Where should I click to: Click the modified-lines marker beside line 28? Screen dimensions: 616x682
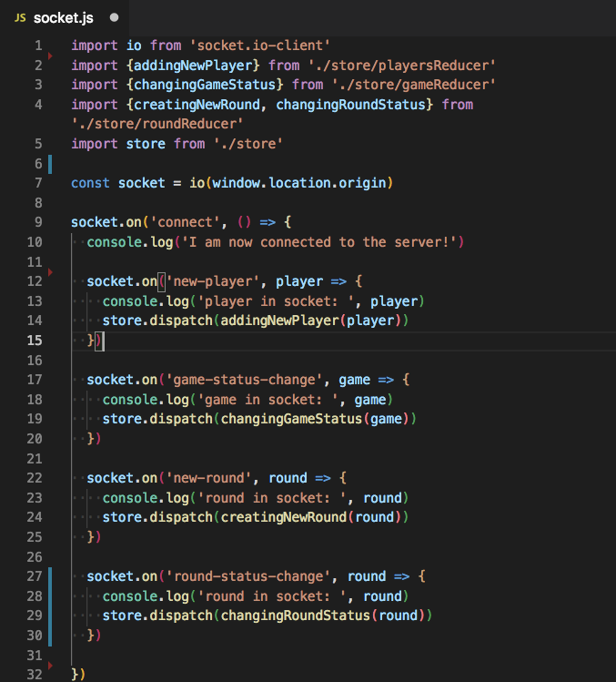(x=50, y=606)
